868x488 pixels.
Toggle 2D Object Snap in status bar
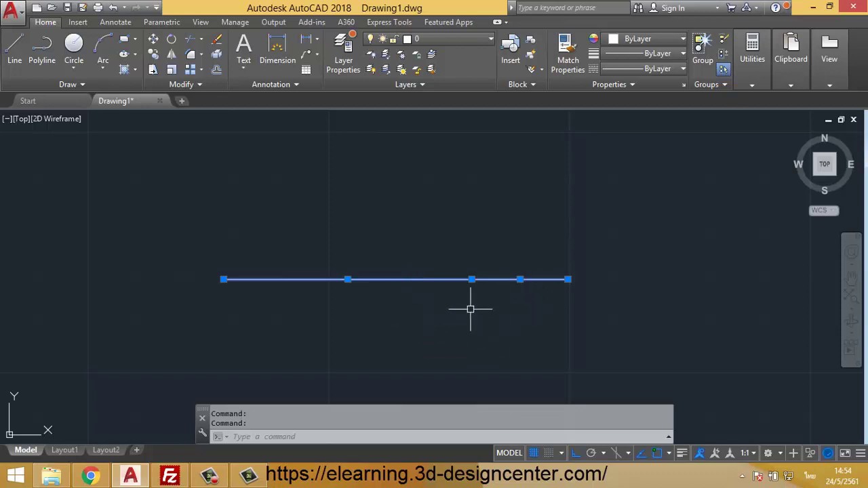(656, 453)
